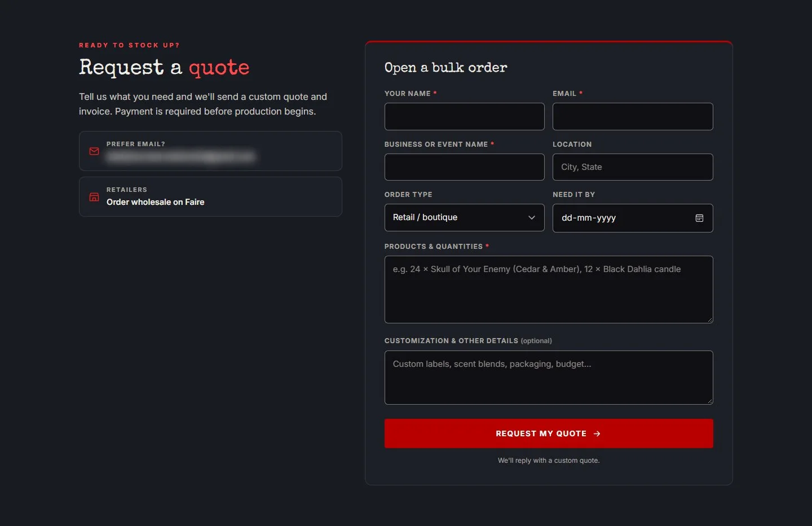Click the 'Tell us what you need' paragraph
The height and width of the screenshot is (526, 812).
tap(203, 104)
